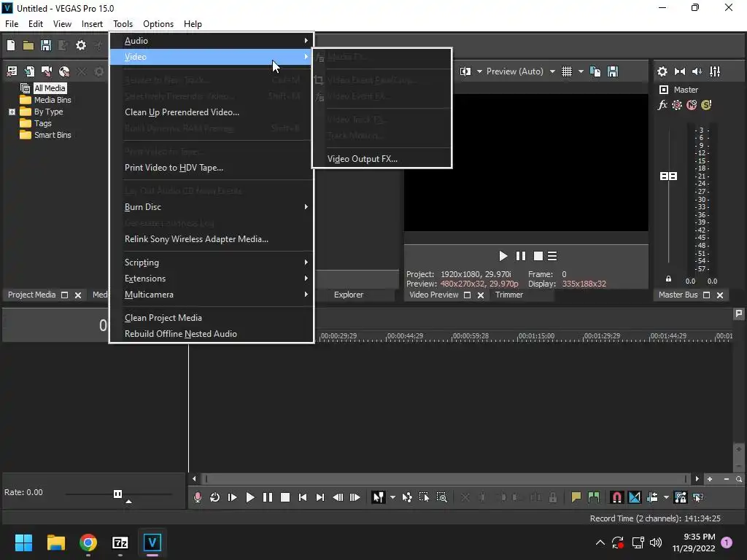Image resolution: width=747 pixels, height=560 pixels.
Task: Open the Normal Edit Tool dropdown arrow
Action: coord(392,497)
